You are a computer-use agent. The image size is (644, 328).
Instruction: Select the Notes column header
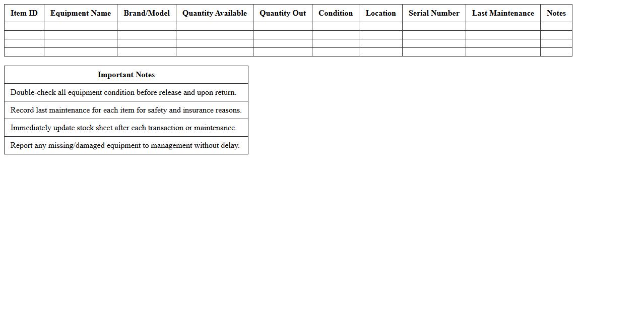[556, 13]
